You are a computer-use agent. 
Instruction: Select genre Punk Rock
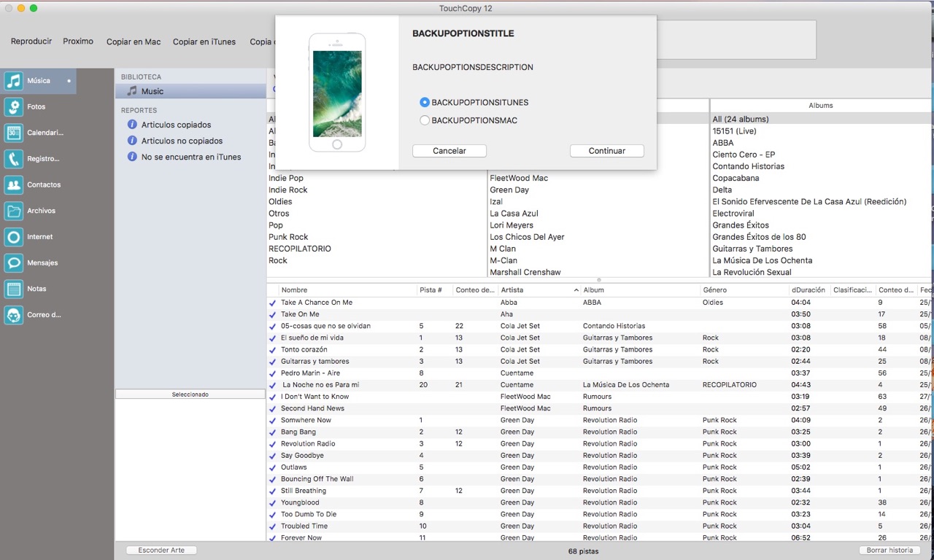coord(288,237)
